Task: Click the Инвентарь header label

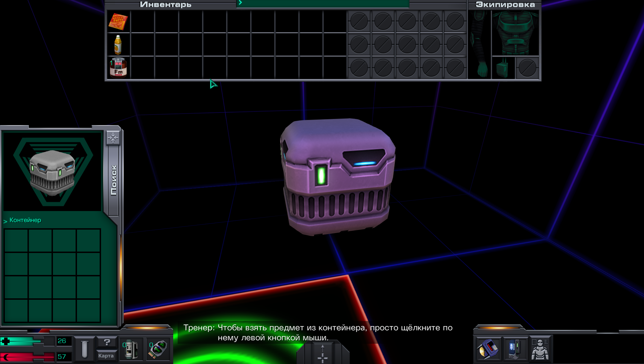Action: (x=166, y=4)
